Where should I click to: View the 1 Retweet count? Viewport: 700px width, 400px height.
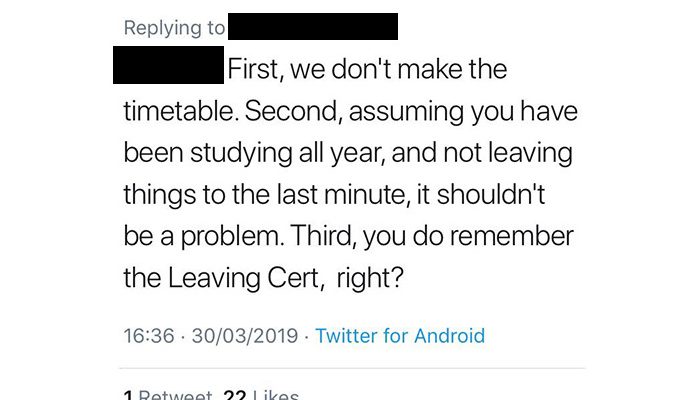168,395
